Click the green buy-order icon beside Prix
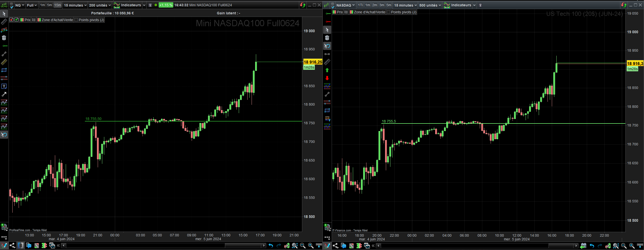This screenshot has width=644, height=250. (x=16, y=20)
